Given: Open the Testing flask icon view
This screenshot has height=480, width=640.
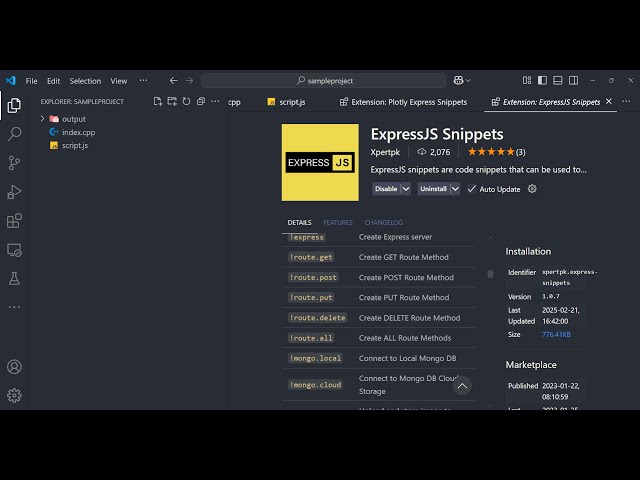Looking at the screenshot, I should click(14, 278).
